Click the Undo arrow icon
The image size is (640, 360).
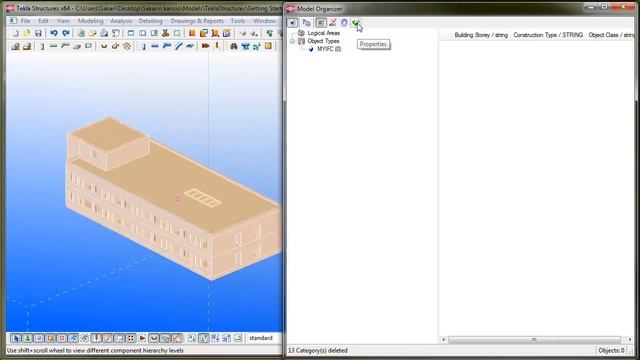click(54, 33)
